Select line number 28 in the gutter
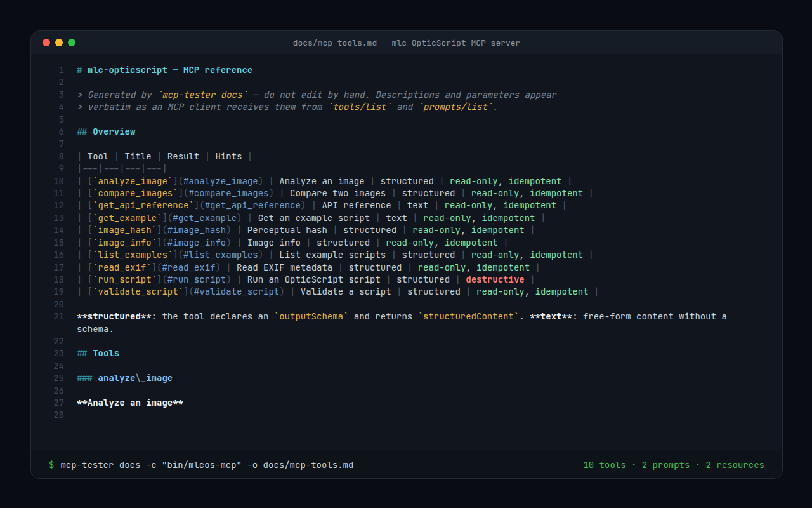 click(60, 415)
